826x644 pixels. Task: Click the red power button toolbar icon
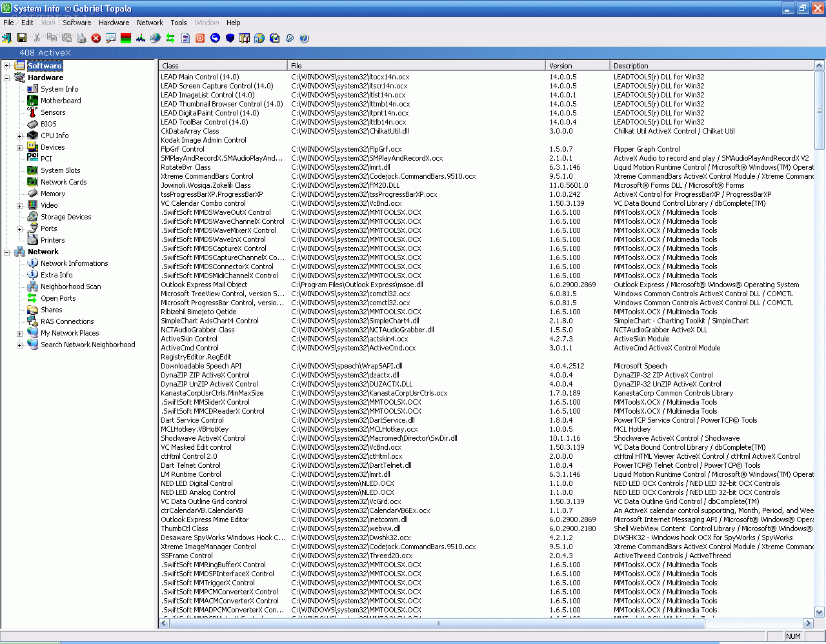(200, 38)
